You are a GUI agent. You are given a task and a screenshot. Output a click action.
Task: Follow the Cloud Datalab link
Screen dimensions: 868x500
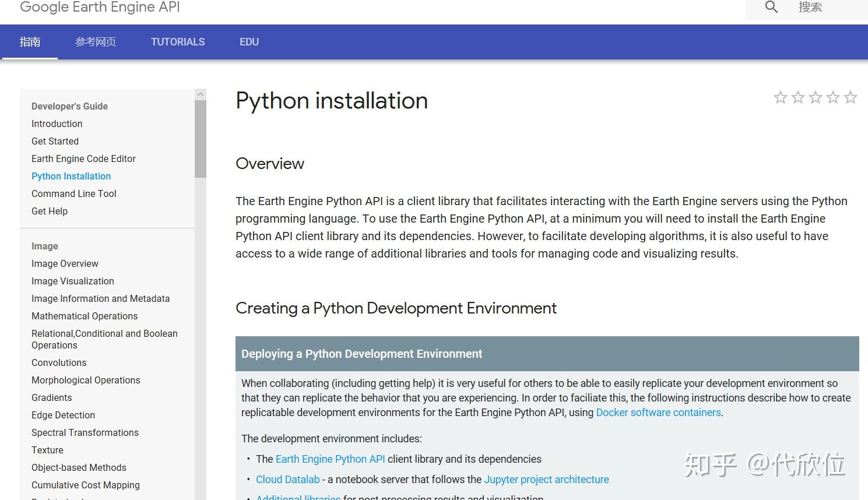point(288,480)
